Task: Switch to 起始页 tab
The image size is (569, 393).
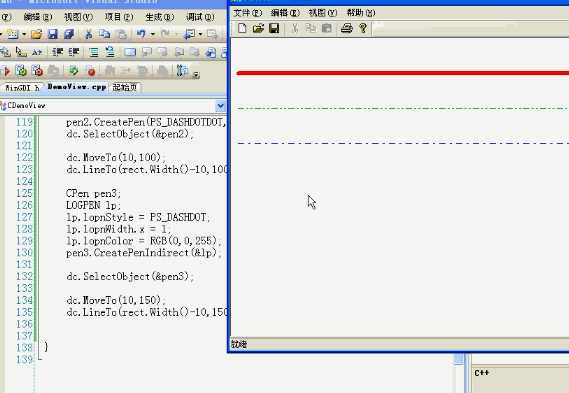Action: coord(125,87)
